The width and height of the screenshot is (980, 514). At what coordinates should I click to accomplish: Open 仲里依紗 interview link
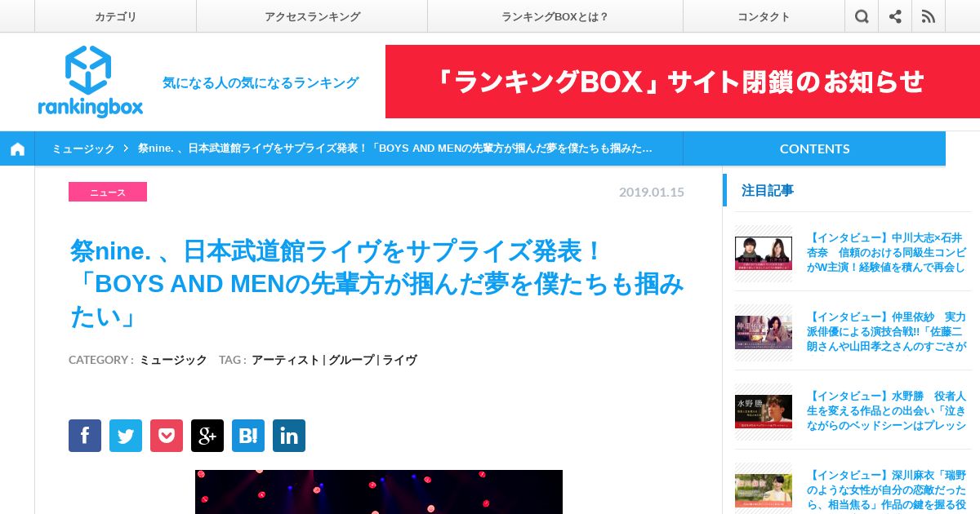point(886,331)
